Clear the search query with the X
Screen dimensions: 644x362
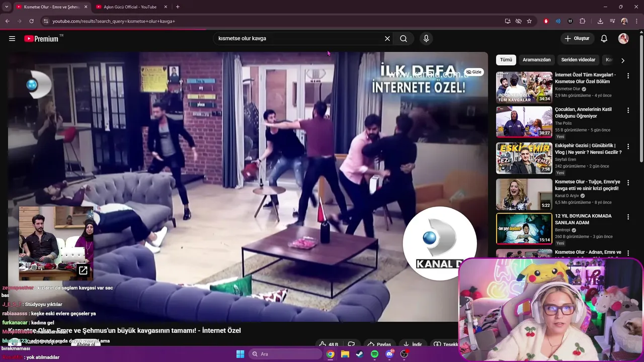(387, 39)
